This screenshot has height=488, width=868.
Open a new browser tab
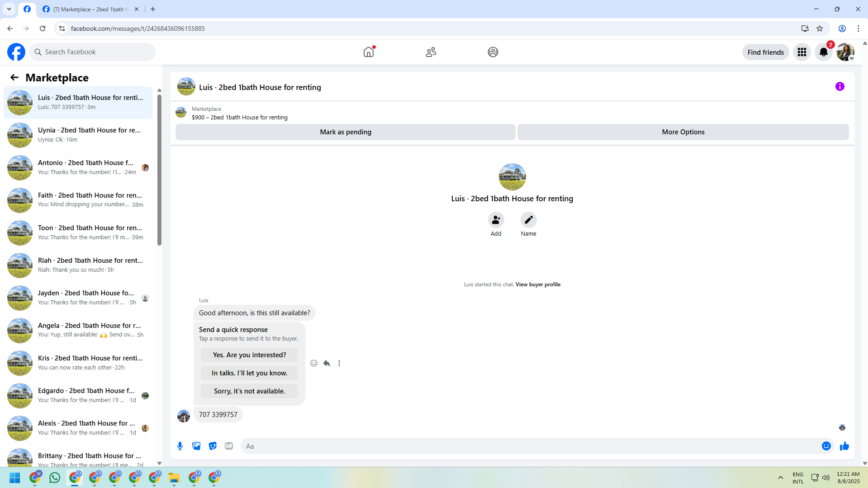pyautogui.click(x=153, y=9)
